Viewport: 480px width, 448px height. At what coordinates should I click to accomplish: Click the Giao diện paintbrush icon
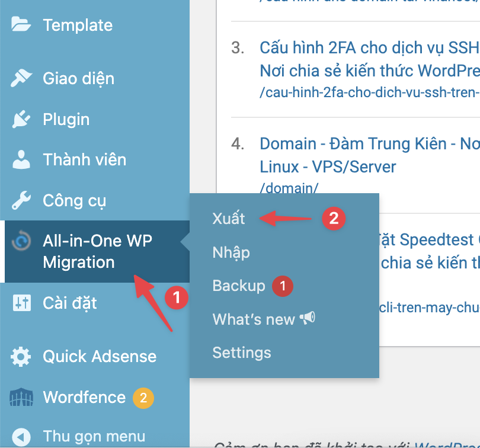pyautogui.click(x=21, y=78)
